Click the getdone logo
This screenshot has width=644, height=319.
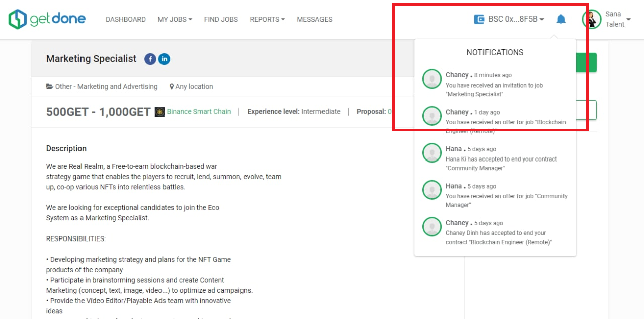tap(47, 19)
